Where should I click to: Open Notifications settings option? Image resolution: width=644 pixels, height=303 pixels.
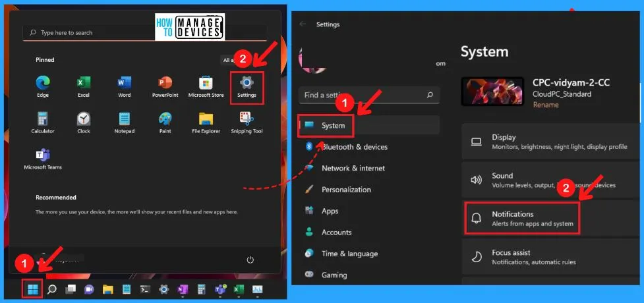522,219
